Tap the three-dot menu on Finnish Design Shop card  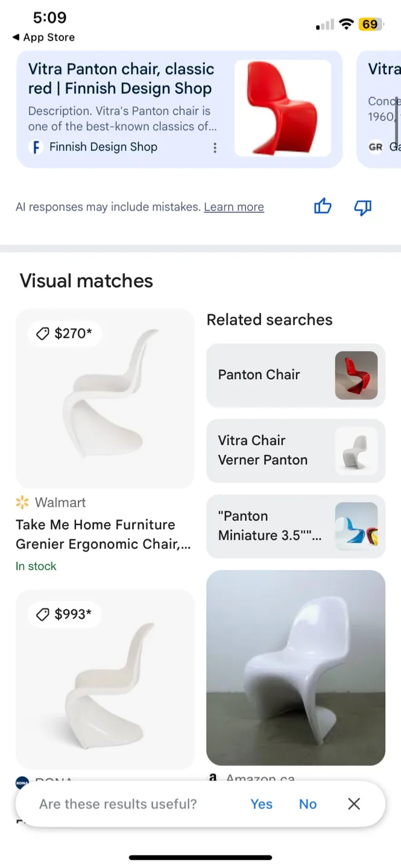click(x=215, y=147)
